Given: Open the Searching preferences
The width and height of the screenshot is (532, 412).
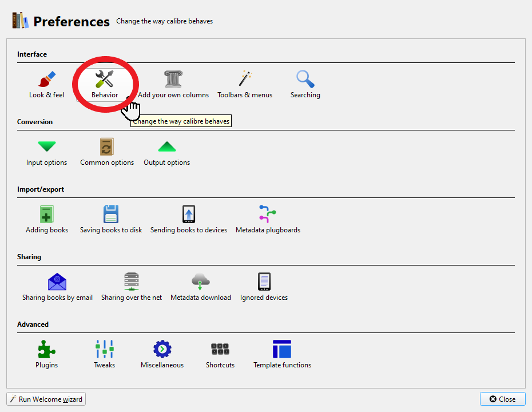Looking at the screenshot, I should [x=305, y=85].
